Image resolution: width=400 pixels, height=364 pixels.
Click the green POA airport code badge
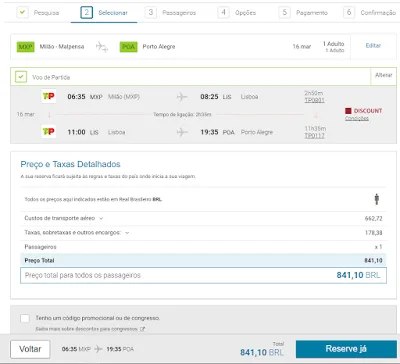point(128,47)
